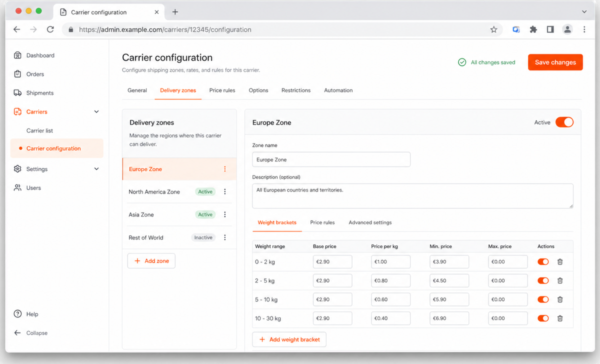Expand the Settings sidebar group chevron
Screen dimensions: 600x364
point(96,169)
